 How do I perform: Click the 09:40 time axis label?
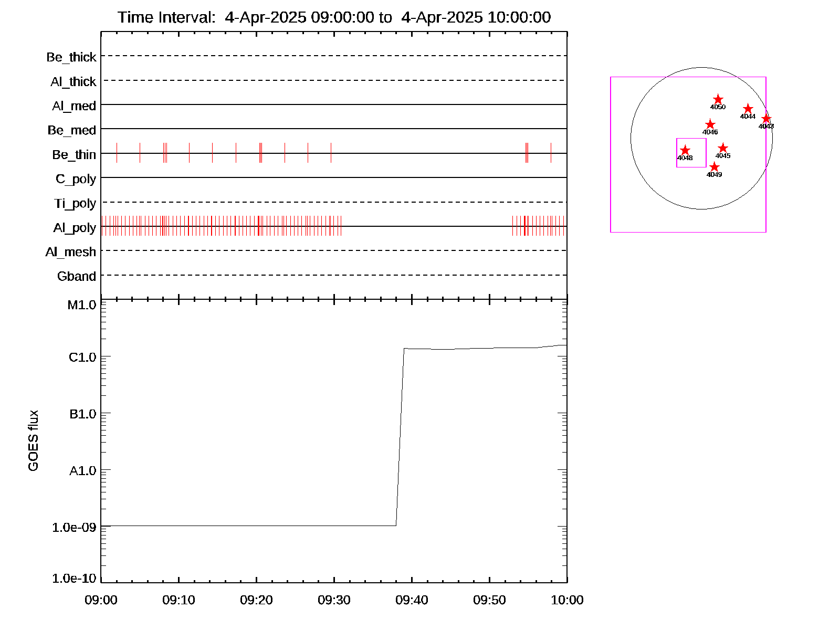(x=412, y=600)
